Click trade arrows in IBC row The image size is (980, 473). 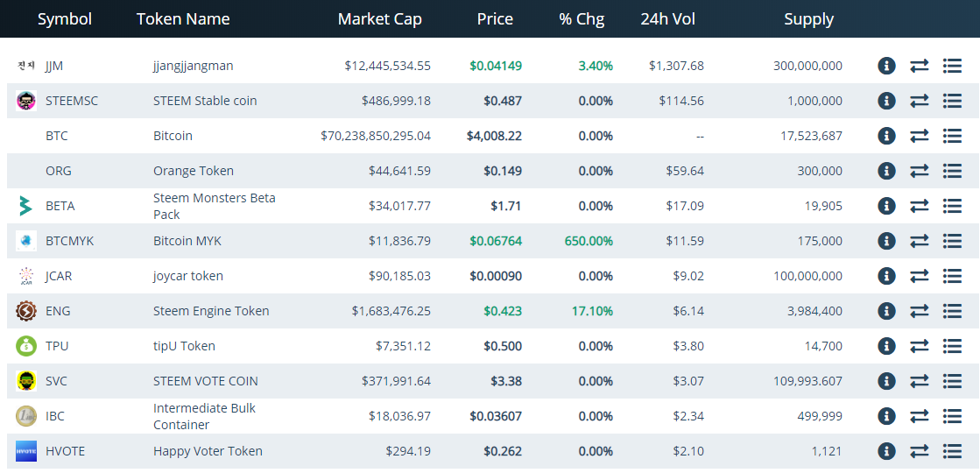[920, 415]
